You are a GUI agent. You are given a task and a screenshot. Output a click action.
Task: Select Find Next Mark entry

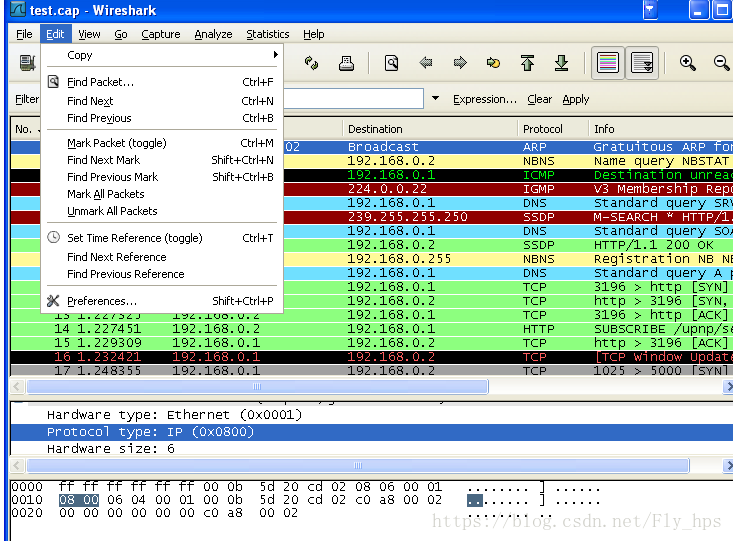[162, 160]
